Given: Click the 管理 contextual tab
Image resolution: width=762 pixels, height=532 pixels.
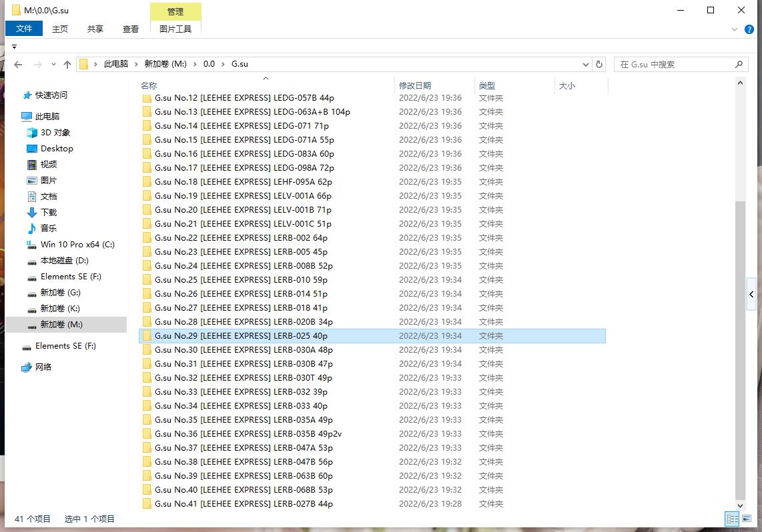Looking at the screenshot, I should point(175,11).
